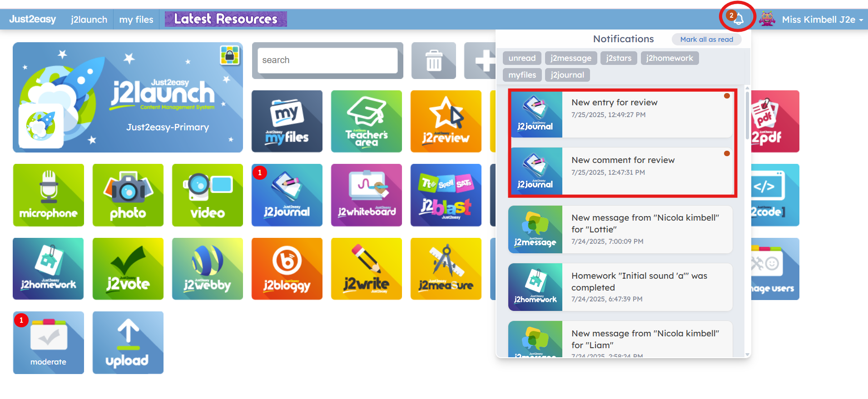This screenshot has height=399, width=868.
Task: Open the Latest Resources banner
Action: (226, 19)
